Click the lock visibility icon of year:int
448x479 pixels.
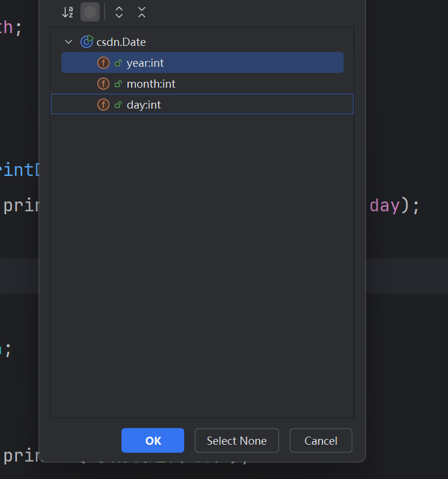[118, 63]
